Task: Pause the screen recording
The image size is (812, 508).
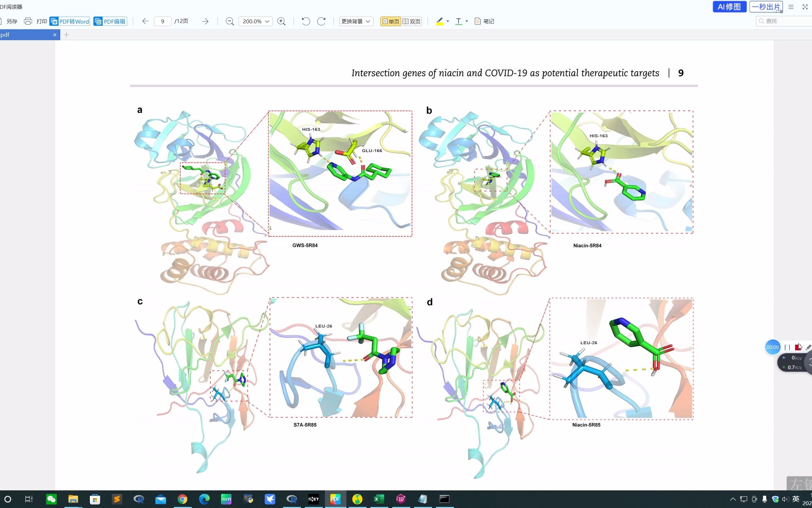Action: pos(787,347)
